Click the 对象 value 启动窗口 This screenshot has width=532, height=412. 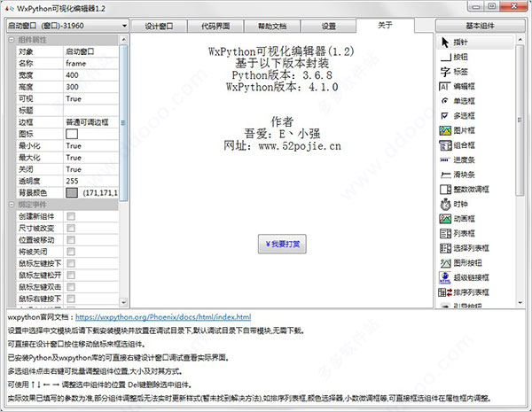[x=91, y=51]
